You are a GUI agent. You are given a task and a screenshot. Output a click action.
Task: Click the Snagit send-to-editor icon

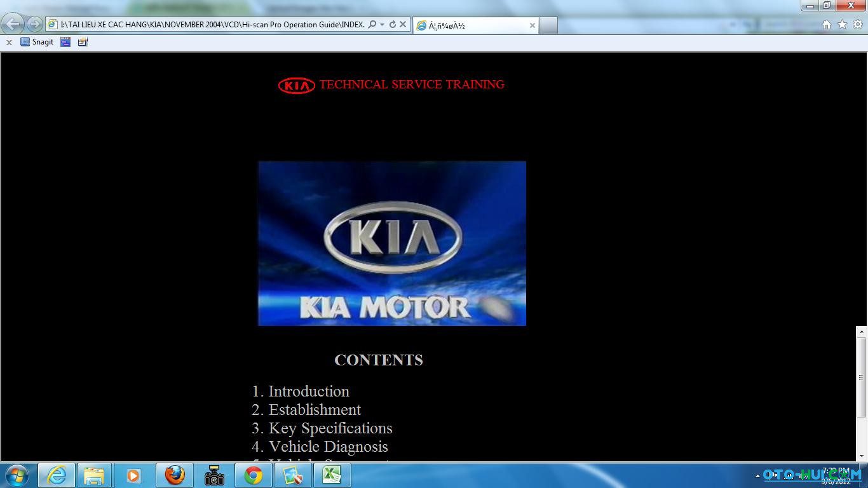pyautogui.click(x=83, y=42)
